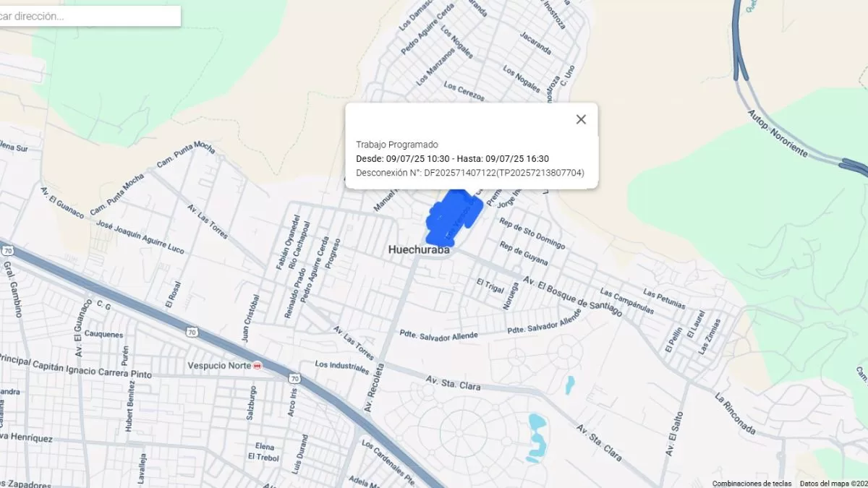Click the Desconexión number text in popup
868x488 pixels.
point(470,173)
